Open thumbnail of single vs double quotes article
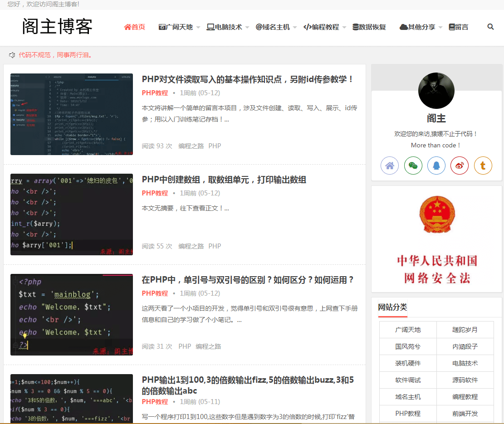 (x=72, y=315)
